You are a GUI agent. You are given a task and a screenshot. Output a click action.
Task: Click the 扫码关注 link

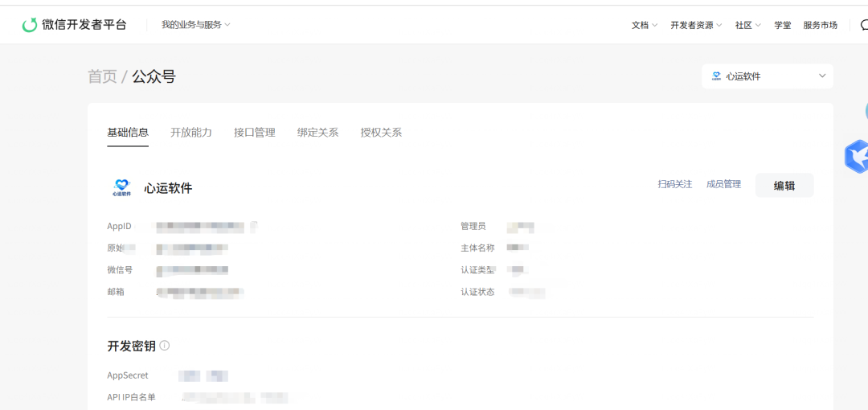click(675, 185)
